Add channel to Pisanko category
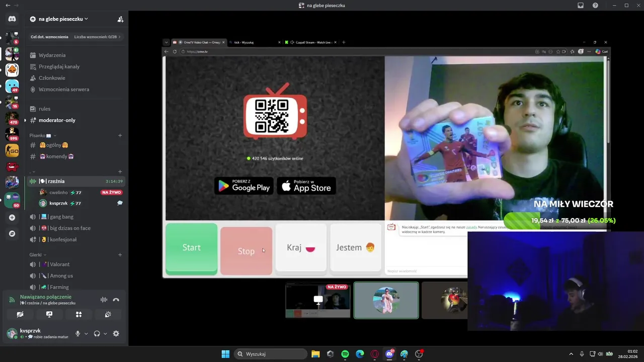The image size is (644, 362). coord(120,135)
